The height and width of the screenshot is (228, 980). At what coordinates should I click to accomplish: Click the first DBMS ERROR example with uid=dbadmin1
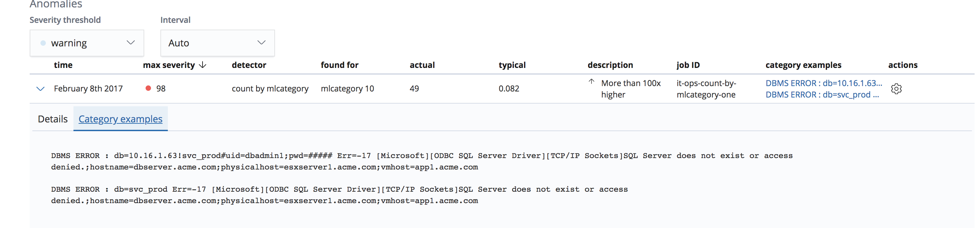tap(422, 161)
